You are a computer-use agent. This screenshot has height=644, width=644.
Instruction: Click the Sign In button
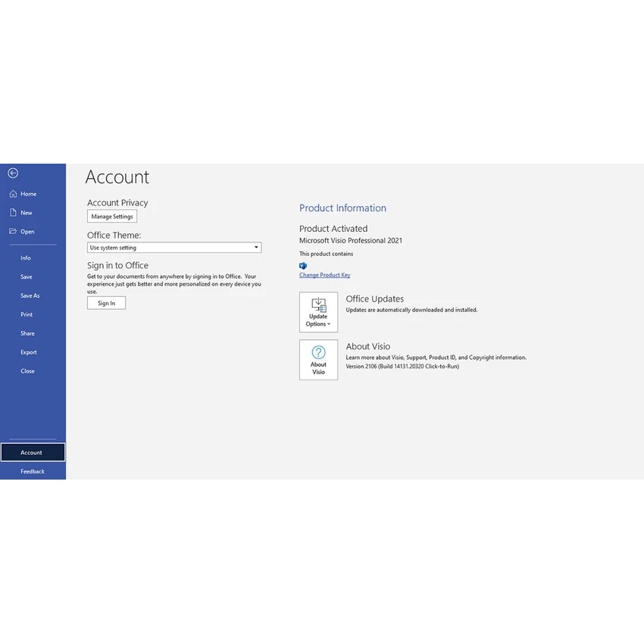(x=106, y=303)
